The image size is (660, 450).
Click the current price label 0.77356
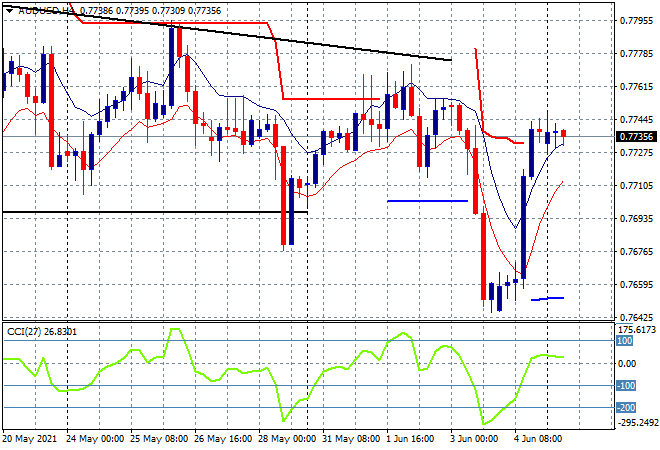point(636,136)
